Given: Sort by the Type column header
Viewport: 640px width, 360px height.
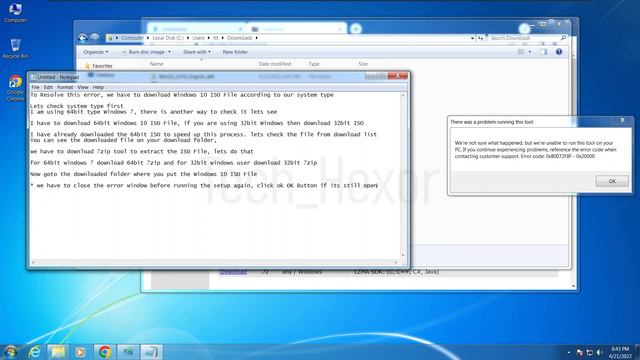Looking at the screenshot, I should pos(314,64).
